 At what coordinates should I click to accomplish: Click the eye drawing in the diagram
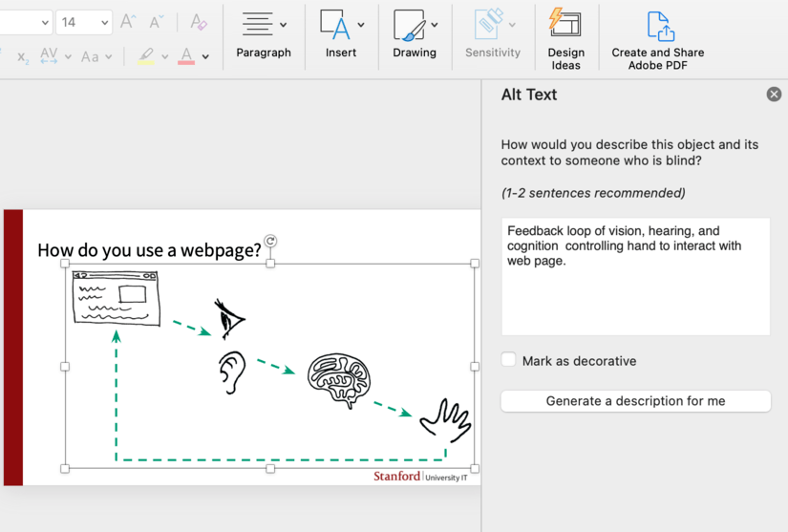point(229,318)
